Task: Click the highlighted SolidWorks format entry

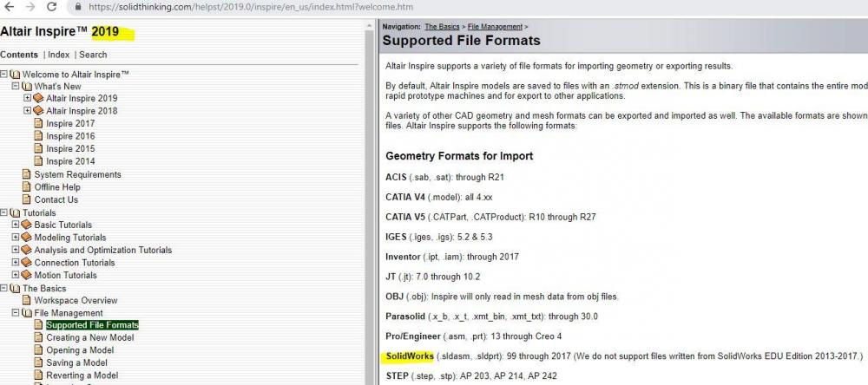Action: pos(410,356)
